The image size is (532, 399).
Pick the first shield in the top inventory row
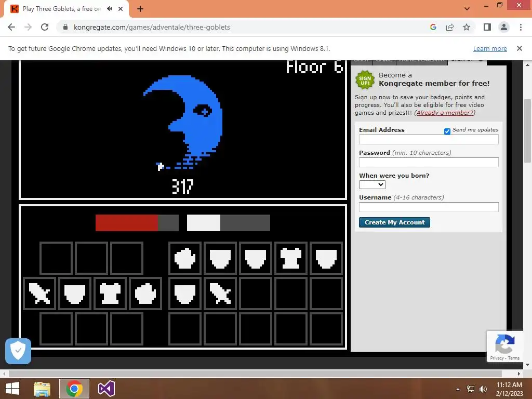220,258
